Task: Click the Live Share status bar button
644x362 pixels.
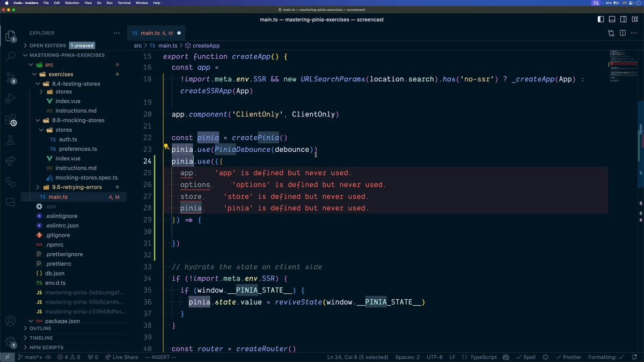Action: 121,357
